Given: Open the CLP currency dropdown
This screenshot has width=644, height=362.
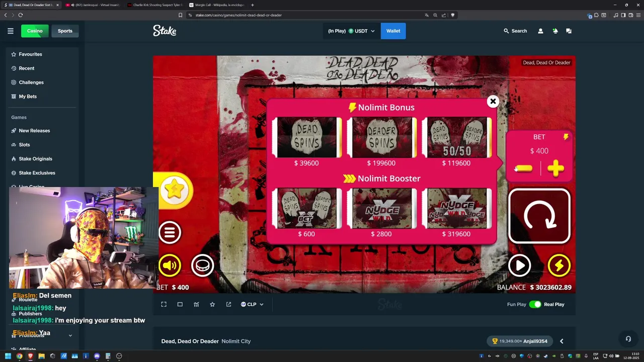Looking at the screenshot, I should (x=252, y=304).
